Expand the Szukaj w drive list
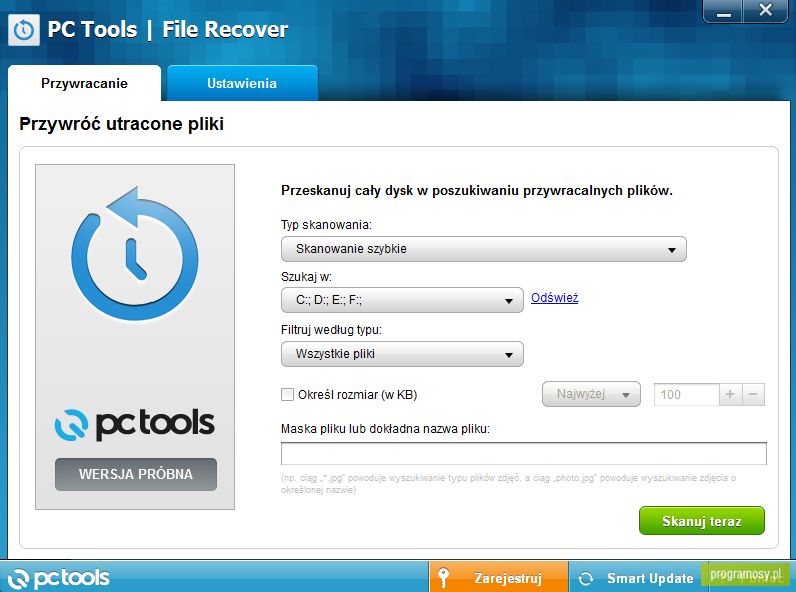 point(402,300)
